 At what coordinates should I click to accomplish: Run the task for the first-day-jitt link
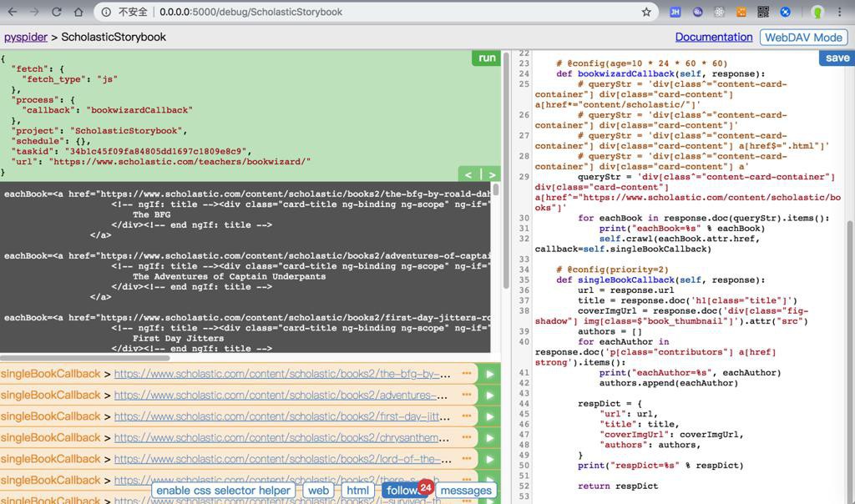pos(489,417)
